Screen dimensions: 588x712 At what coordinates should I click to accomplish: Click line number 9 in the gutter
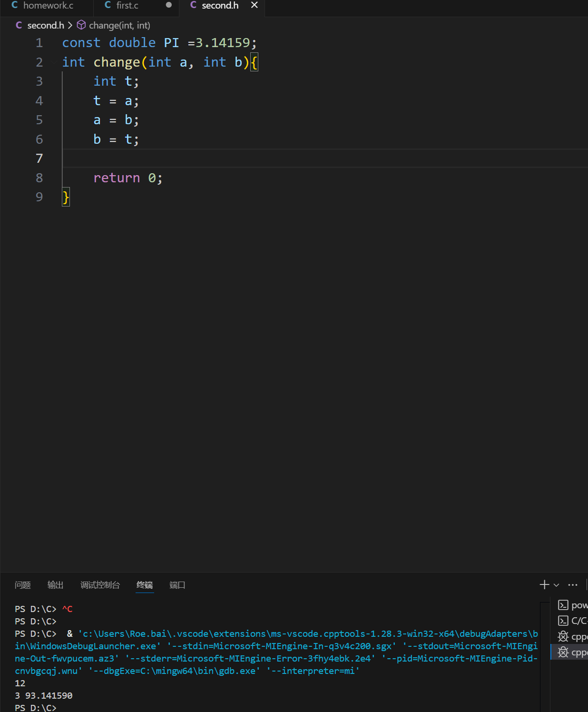pyautogui.click(x=39, y=197)
